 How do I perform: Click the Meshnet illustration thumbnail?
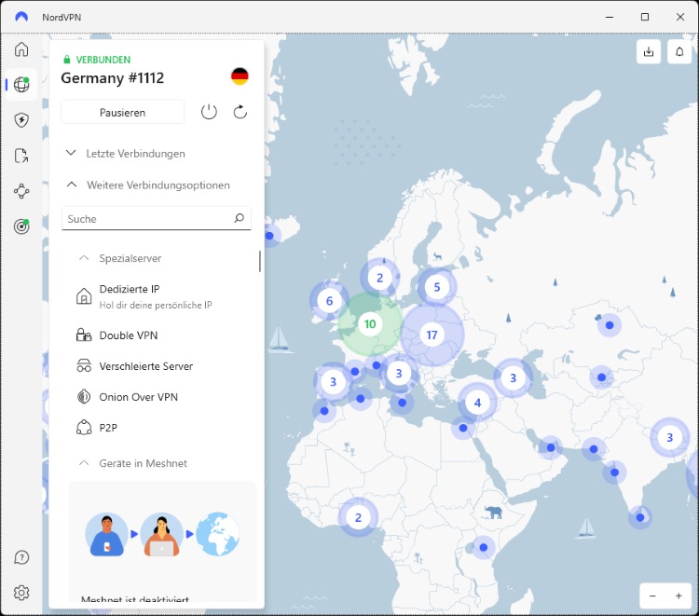click(162, 534)
